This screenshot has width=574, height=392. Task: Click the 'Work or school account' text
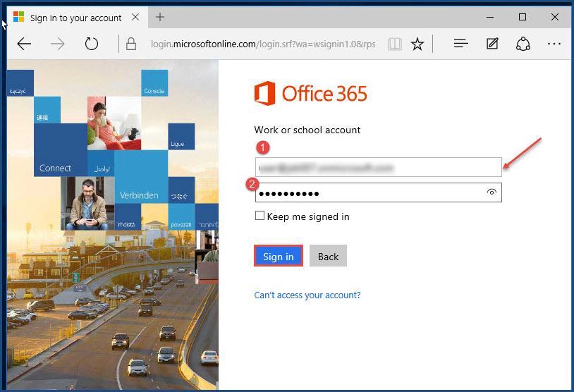(307, 130)
